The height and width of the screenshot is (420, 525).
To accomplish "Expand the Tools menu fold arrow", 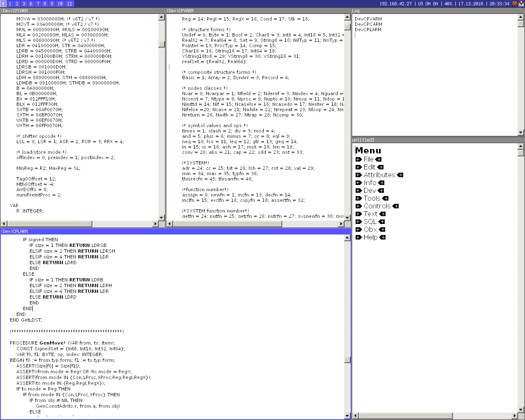I will [358, 198].
